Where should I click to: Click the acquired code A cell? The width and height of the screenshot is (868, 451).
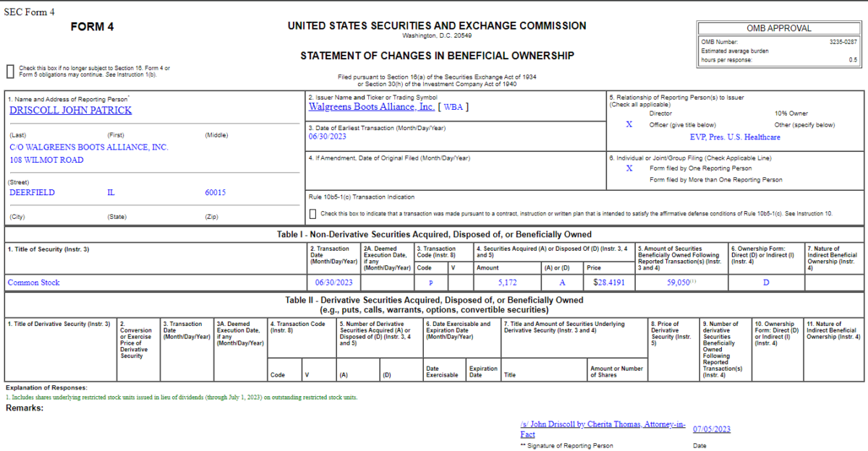pyautogui.click(x=562, y=283)
